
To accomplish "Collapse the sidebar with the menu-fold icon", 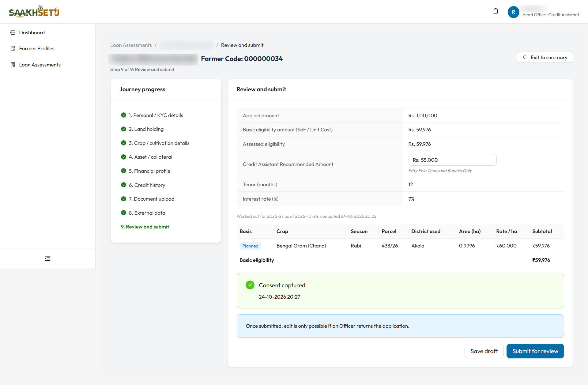I will (x=47, y=259).
